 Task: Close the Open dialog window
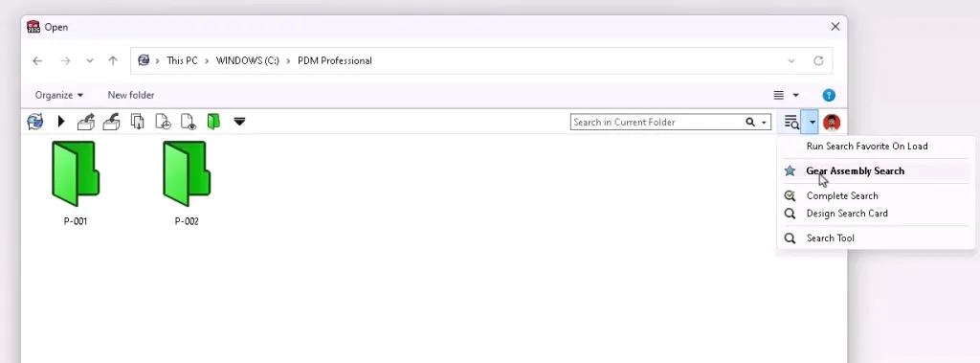pyautogui.click(x=835, y=26)
